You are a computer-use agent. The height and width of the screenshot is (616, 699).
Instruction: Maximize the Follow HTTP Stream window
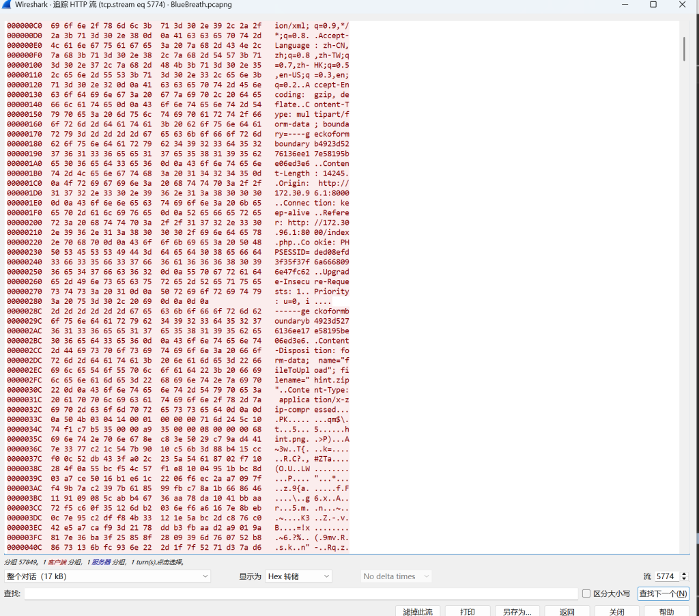[653, 5]
